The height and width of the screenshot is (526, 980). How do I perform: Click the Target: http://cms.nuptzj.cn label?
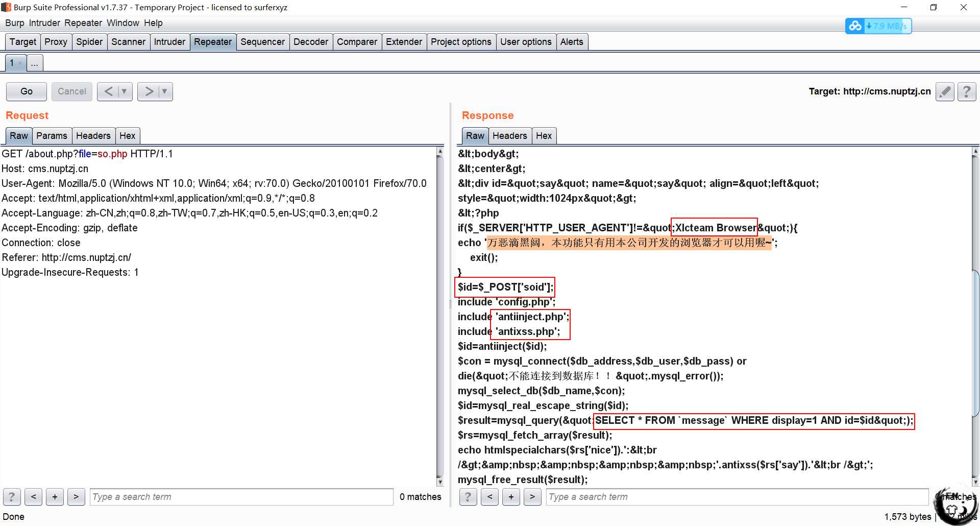pos(870,91)
